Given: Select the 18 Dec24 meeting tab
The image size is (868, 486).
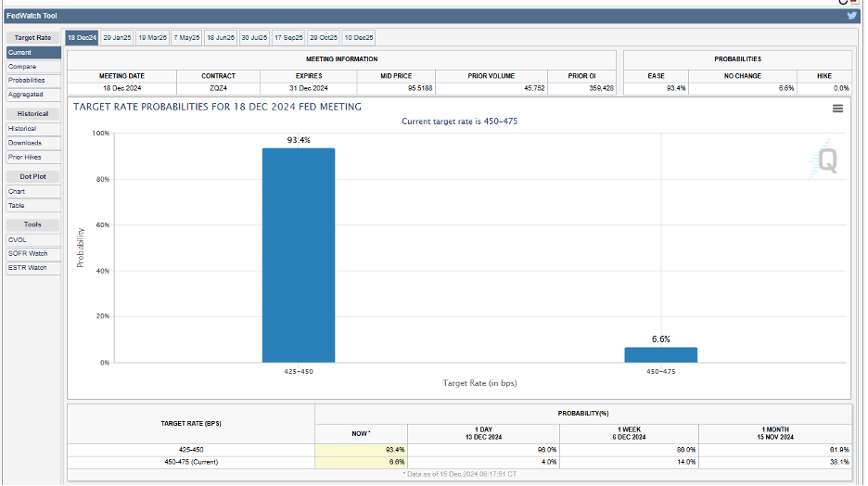Looking at the screenshot, I should 82,38.
